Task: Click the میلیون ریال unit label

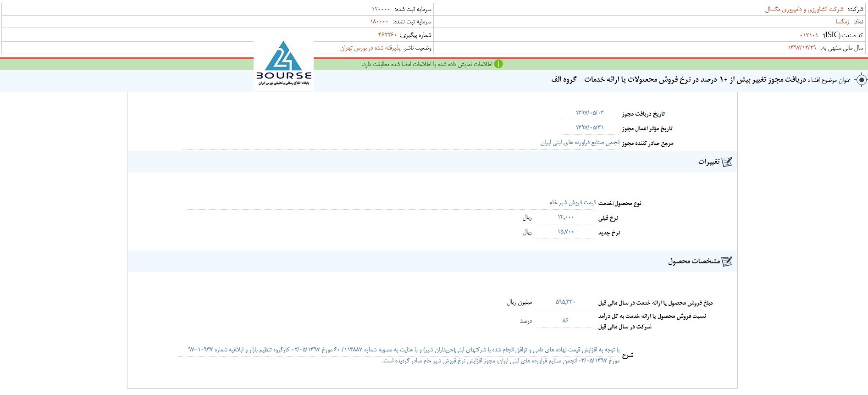Action: [519, 302]
